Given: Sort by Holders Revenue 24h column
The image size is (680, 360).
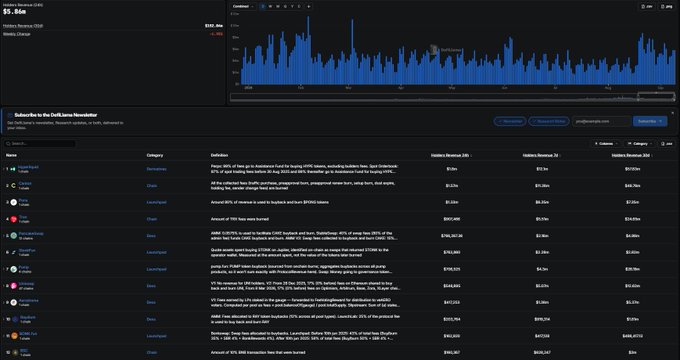Looking at the screenshot, I should pyautogui.click(x=451, y=155).
